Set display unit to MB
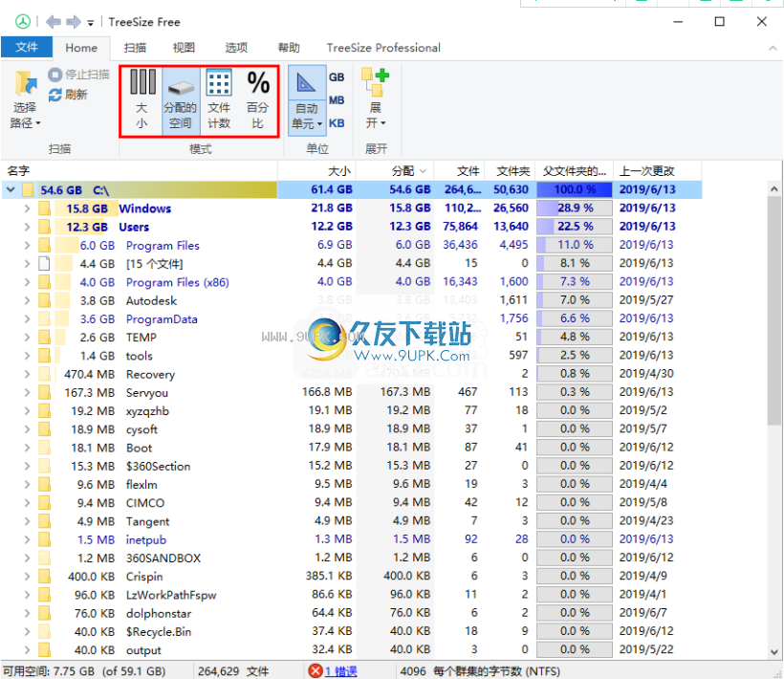This screenshot has width=784, height=679. (337, 100)
